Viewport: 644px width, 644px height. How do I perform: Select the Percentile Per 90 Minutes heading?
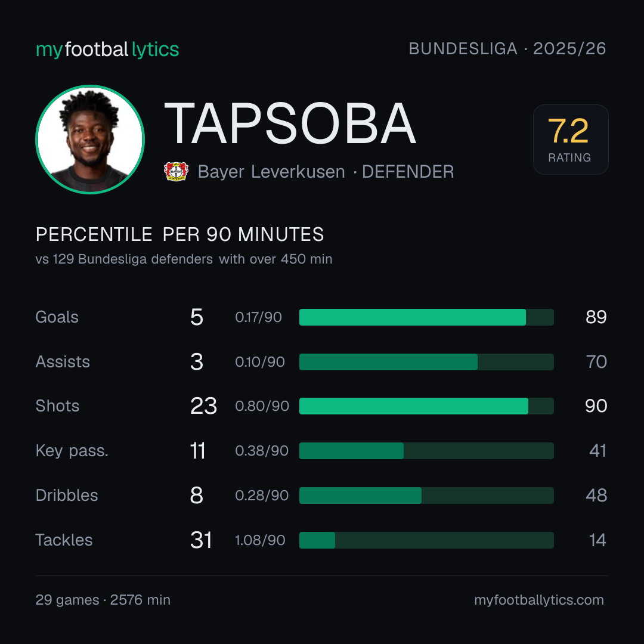[180, 234]
